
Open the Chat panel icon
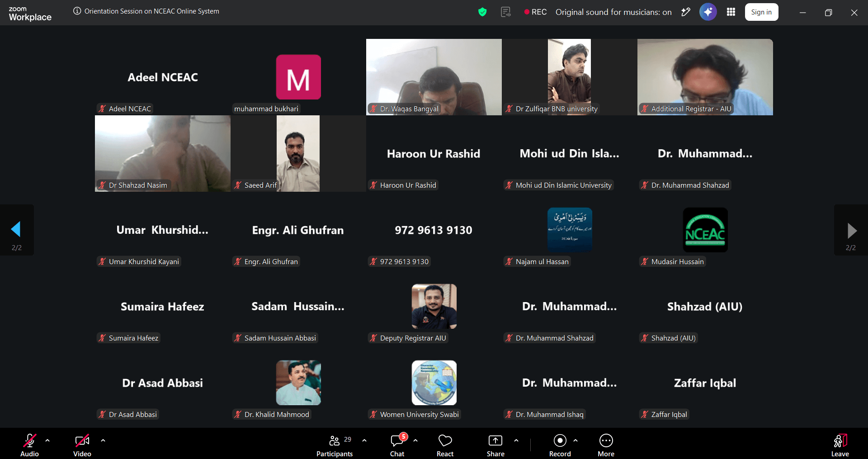point(397,440)
